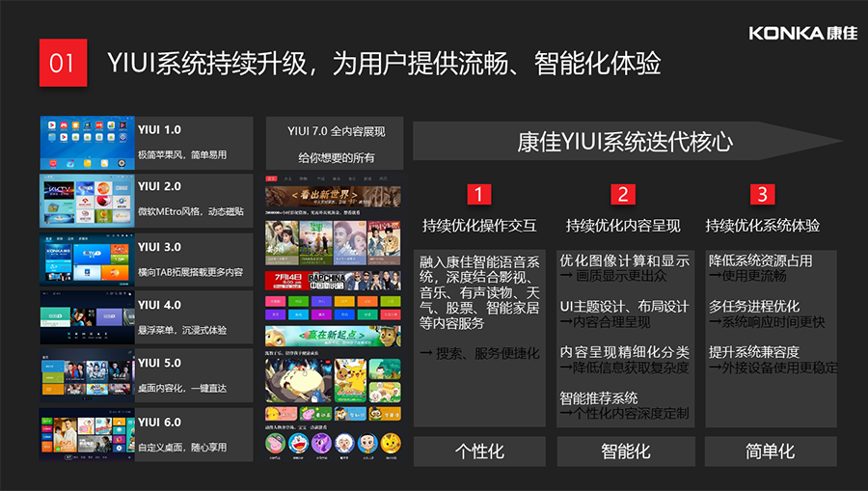Click the heading 持续优化内容呈现

[x=623, y=226]
